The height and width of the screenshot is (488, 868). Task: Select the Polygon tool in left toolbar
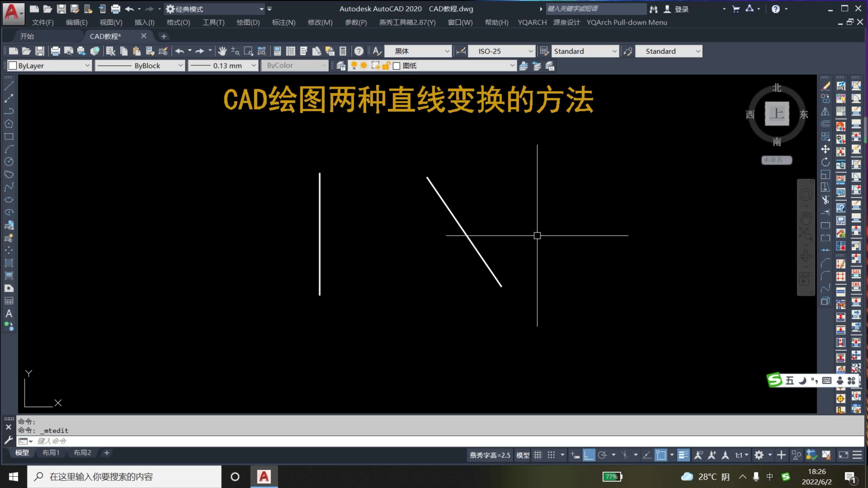click(x=9, y=124)
